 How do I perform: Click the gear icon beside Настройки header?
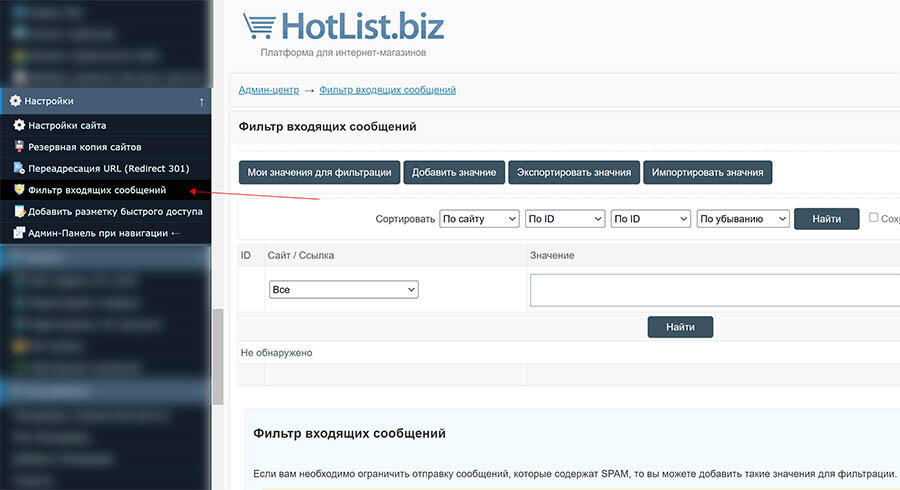coord(15,101)
